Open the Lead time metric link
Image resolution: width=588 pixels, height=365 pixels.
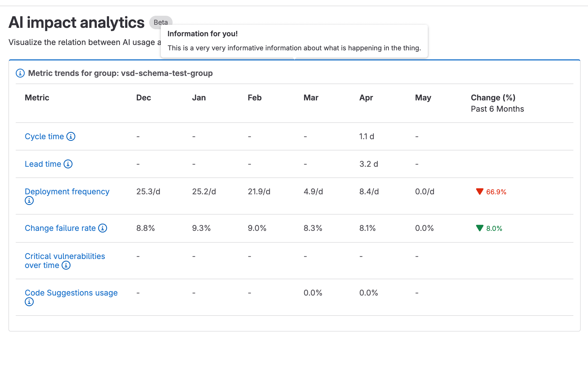point(43,164)
